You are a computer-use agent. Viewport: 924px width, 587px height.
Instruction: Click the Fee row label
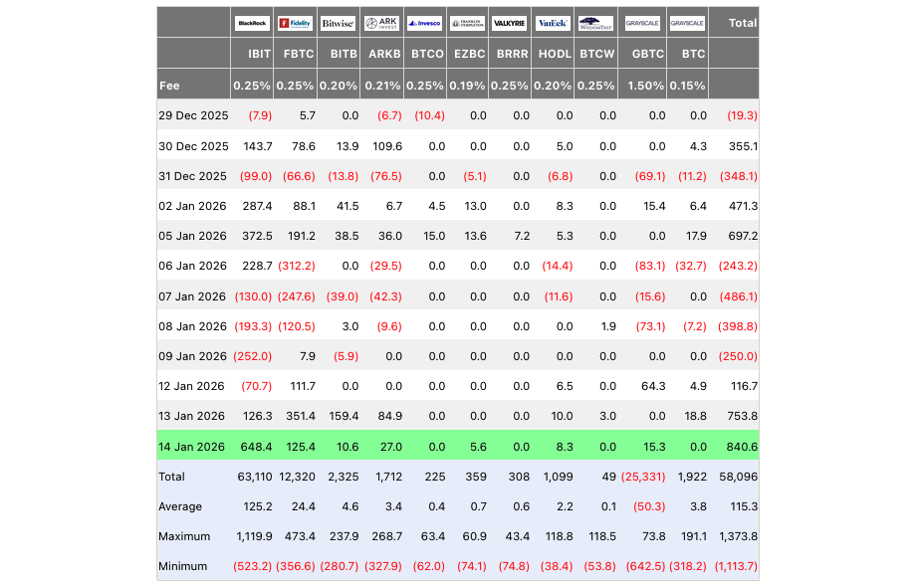tap(169, 86)
